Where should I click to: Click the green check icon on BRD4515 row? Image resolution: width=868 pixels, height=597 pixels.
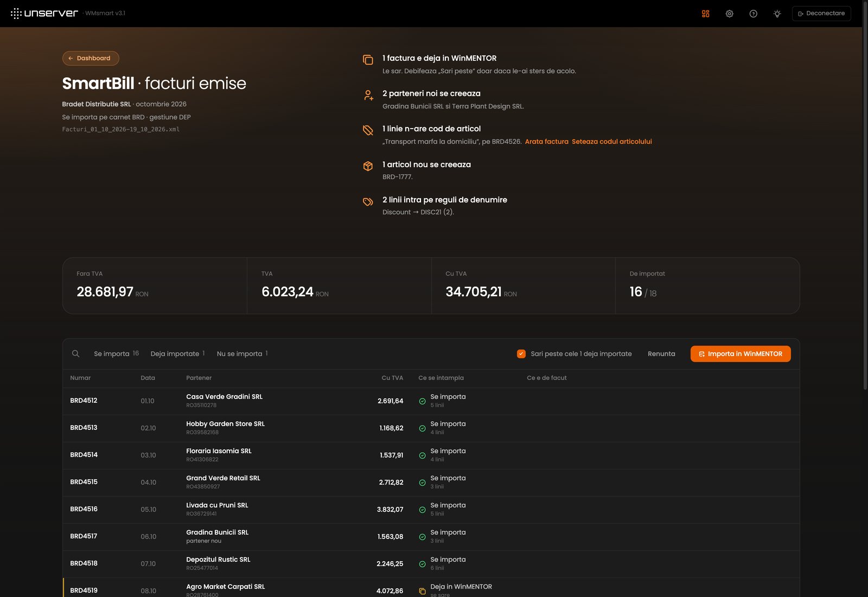[x=422, y=483]
